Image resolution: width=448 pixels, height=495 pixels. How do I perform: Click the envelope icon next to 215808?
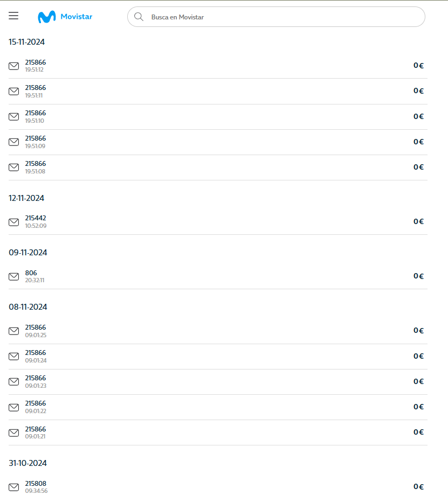point(13,486)
